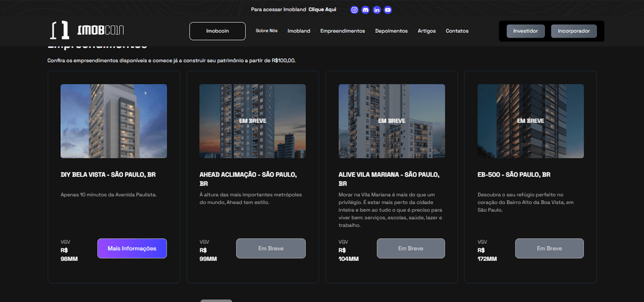Click Em Breve button for Ahead Aclimação
644x302 pixels.
click(x=271, y=249)
